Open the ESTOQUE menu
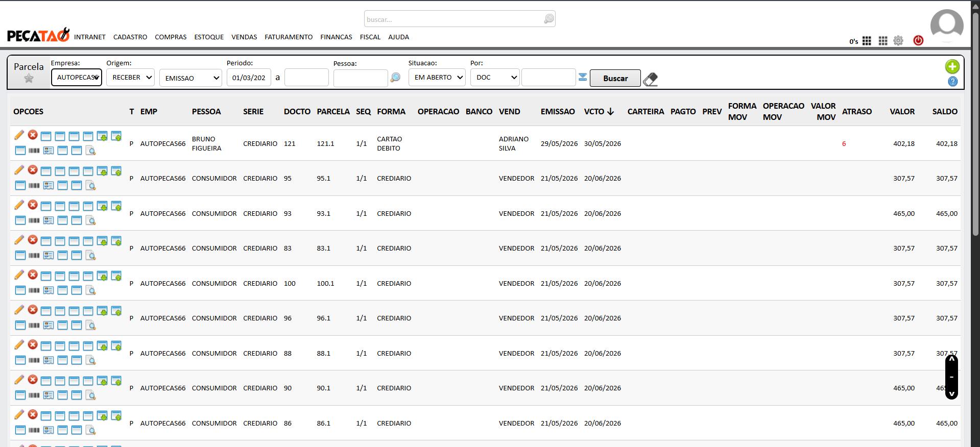Screen dimensions: 980x447 pyautogui.click(x=209, y=37)
